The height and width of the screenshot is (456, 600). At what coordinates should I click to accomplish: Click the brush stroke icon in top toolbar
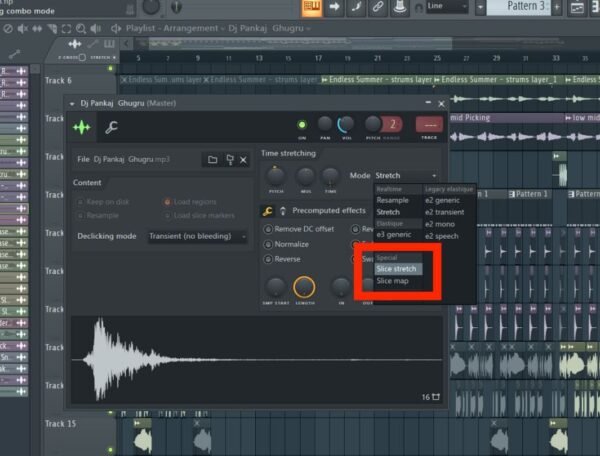pyautogui.click(x=356, y=7)
